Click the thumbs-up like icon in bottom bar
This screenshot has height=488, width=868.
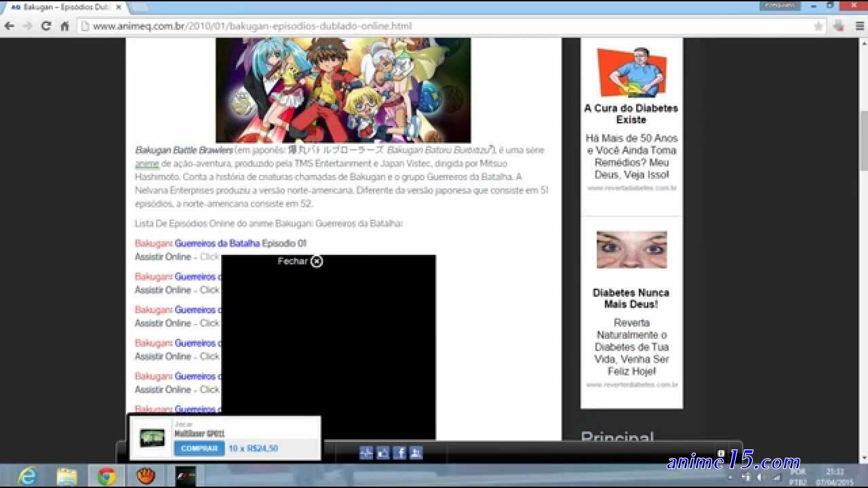pyautogui.click(x=383, y=453)
